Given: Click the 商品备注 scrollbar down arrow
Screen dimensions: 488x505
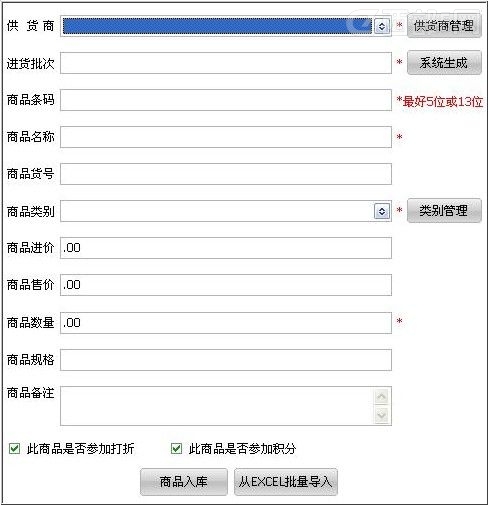Looking at the screenshot, I should click(x=382, y=415).
